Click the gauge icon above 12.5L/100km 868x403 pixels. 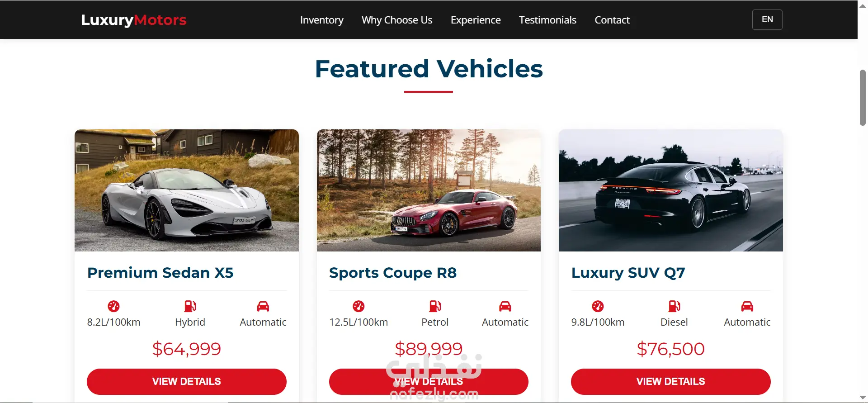tap(359, 306)
